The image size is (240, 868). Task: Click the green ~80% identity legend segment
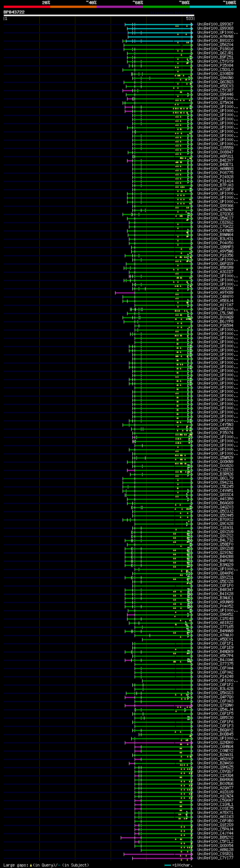pos(166,7)
